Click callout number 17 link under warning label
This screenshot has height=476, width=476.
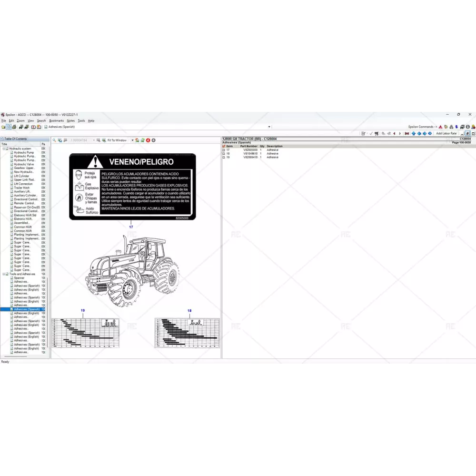131,227
